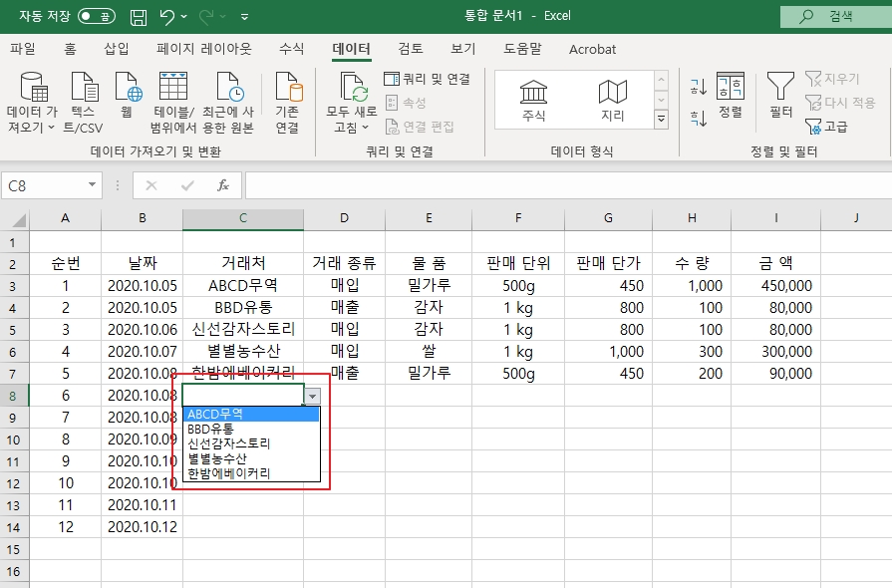The width and height of the screenshot is (892, 588).
Task: Open the 도움말 tab
Action: tap(522, 49)
